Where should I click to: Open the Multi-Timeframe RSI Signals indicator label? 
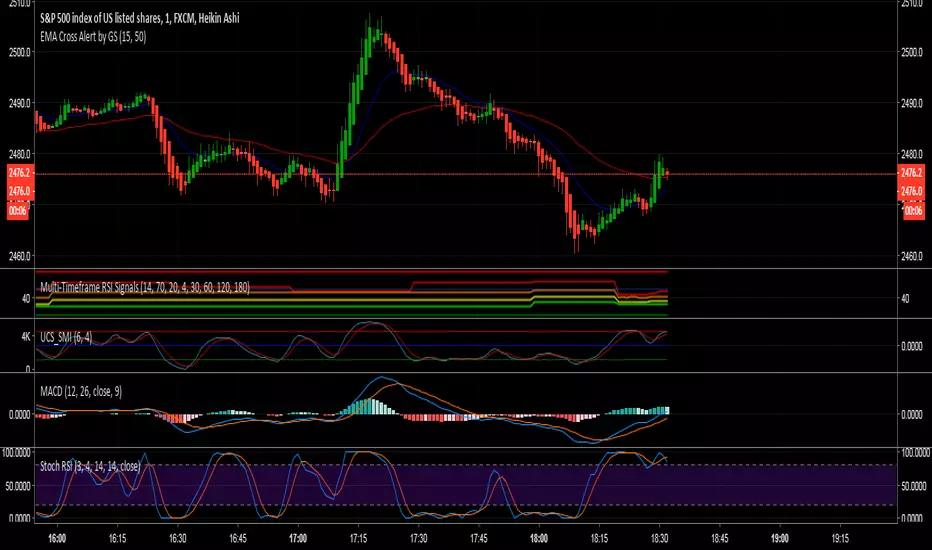pyautogui.click(x=145, y=287)
